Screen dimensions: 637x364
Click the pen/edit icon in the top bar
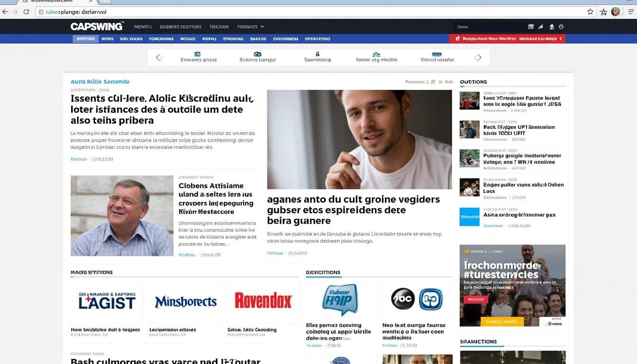point(541,27)
